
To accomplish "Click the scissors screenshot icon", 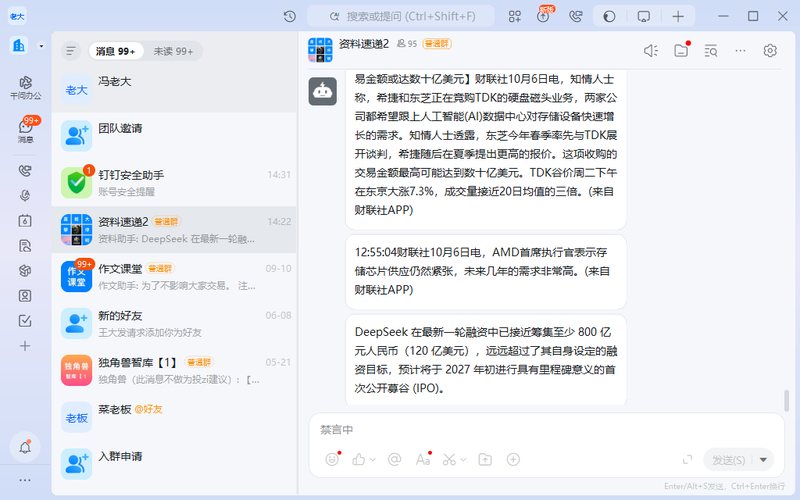I will pyautogui.click(x=449, y=460).
